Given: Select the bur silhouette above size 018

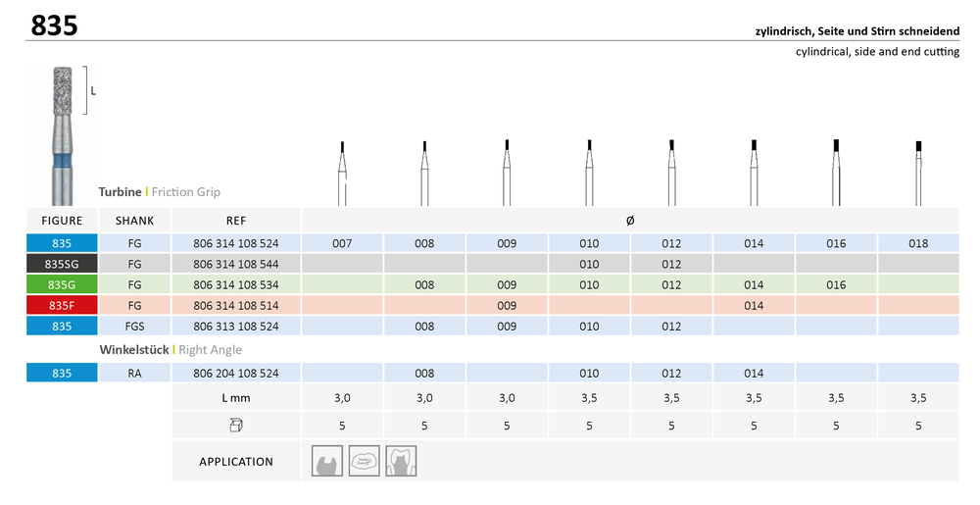Looking at the screenshot, I should tap(918, 172).
